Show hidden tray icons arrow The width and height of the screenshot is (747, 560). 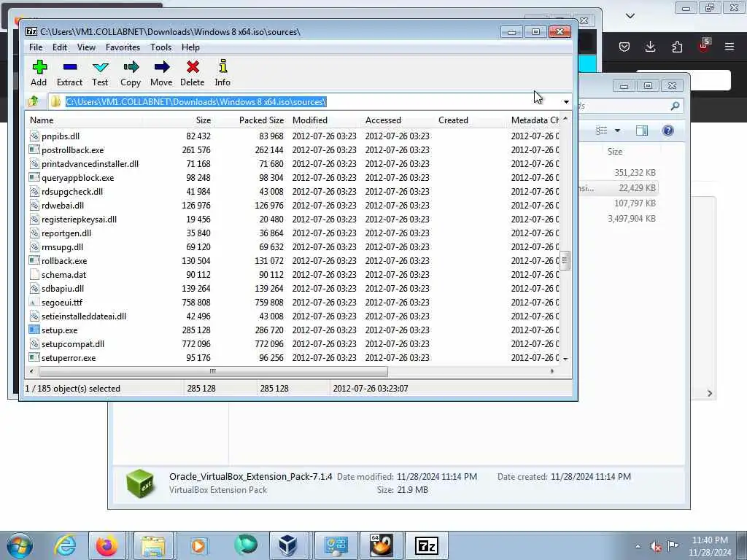(638, 546)
